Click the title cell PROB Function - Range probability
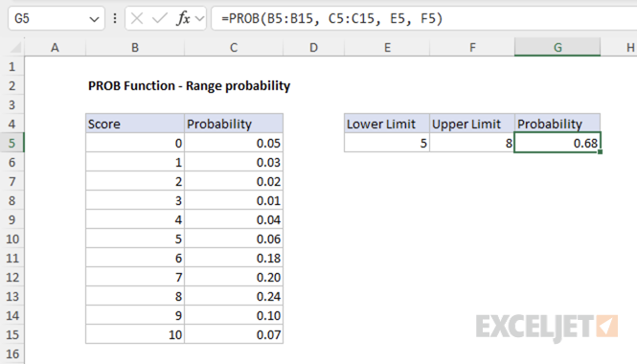Image resolution: width=637 pixels, height=364 pixels. pyautogui.click(x=189, y=85)
